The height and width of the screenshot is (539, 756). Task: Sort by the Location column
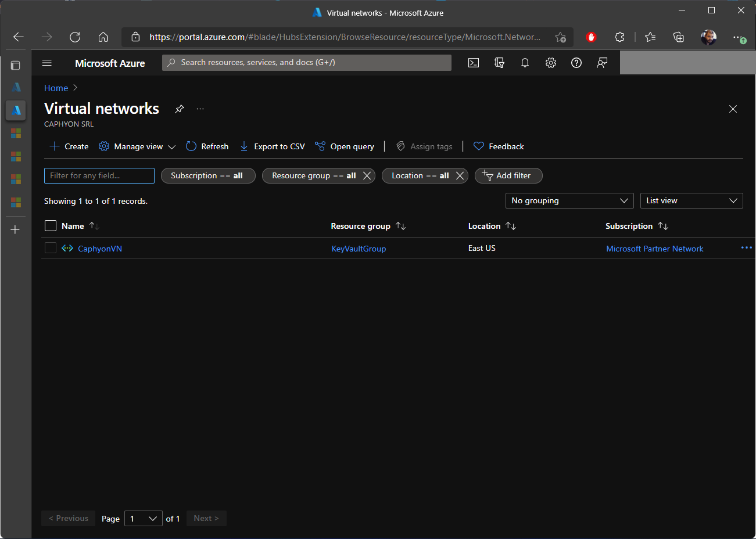pos(492,226)
